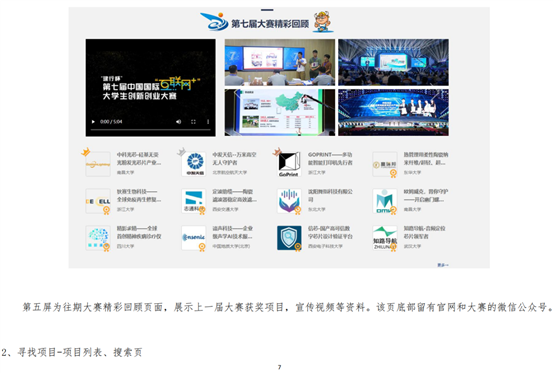Click the teal DMY project logo

385,201
